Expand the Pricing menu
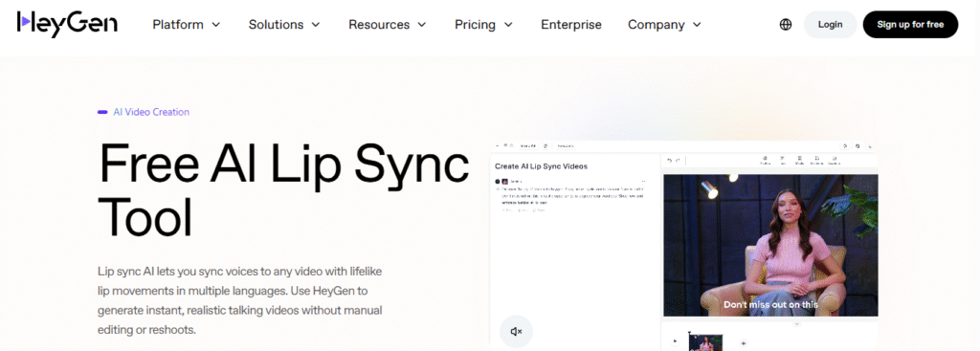The height and width of the screenshot is (351, 980). pos(483,25)
